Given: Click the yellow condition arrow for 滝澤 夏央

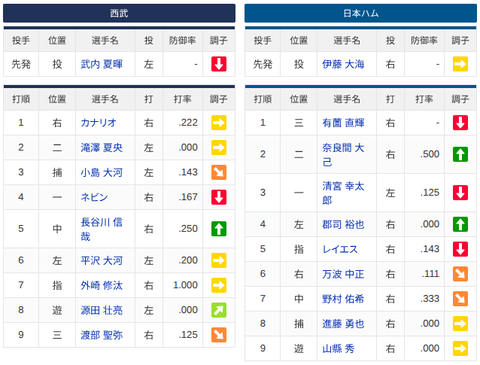Looking at the screenshot, I should pyautogui.click(x=219, y=147).
